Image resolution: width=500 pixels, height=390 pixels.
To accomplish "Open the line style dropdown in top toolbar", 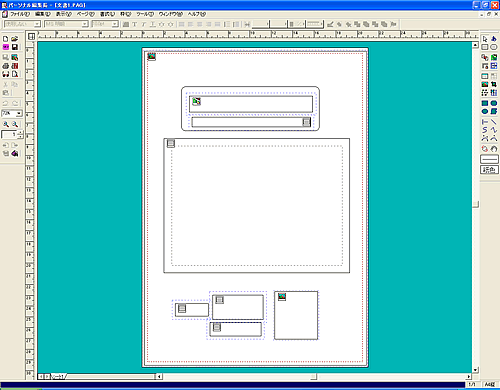I will coord(315,24).
